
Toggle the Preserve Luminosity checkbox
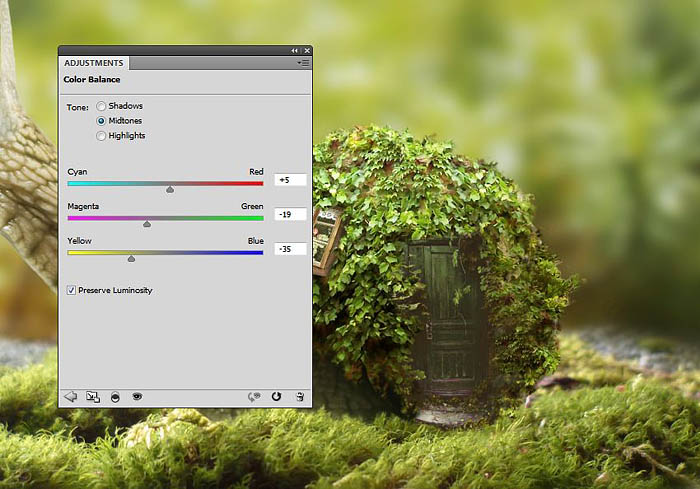(71, 290)
